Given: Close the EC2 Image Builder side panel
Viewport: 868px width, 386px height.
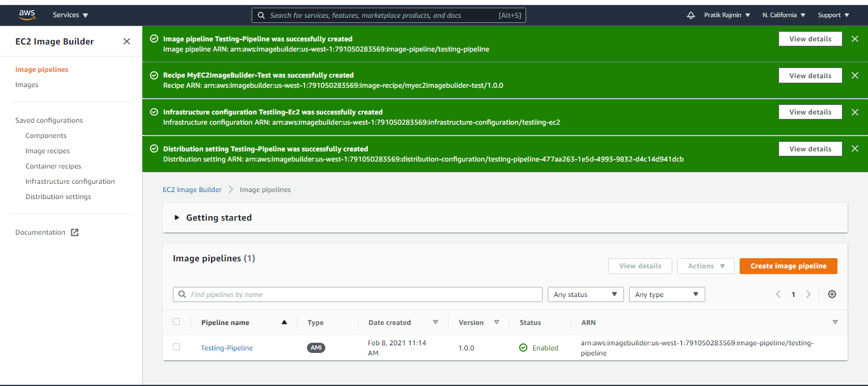Looking at the screenshot, I should click(x=126, y=41).
